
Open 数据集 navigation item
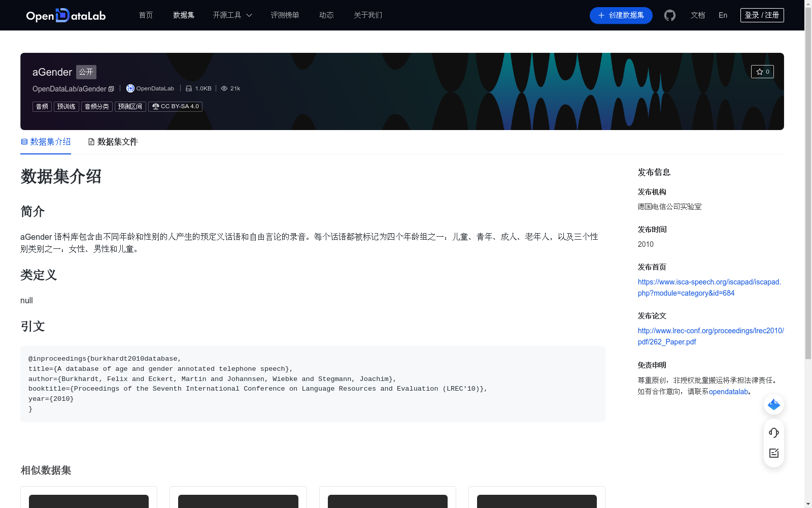click(184, 15)
